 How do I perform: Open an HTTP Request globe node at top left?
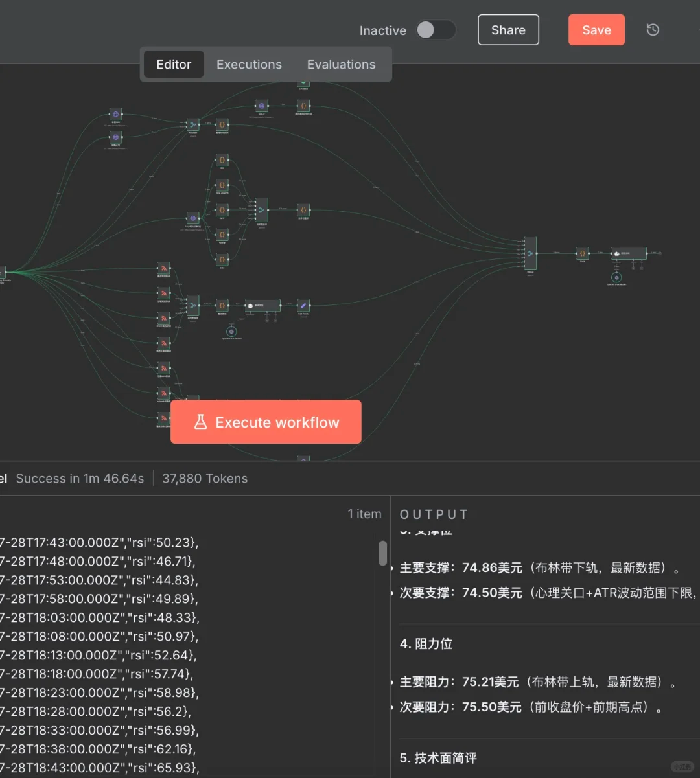coord(115,113)
